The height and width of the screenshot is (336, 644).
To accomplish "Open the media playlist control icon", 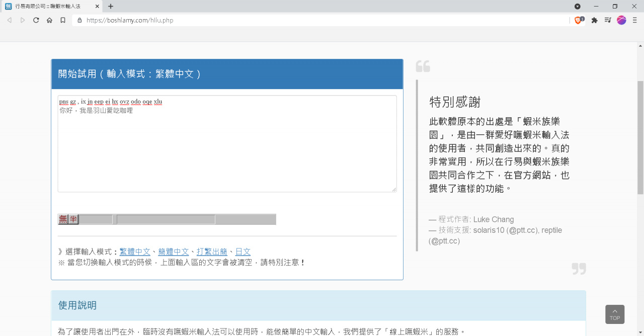I will 608,20.
